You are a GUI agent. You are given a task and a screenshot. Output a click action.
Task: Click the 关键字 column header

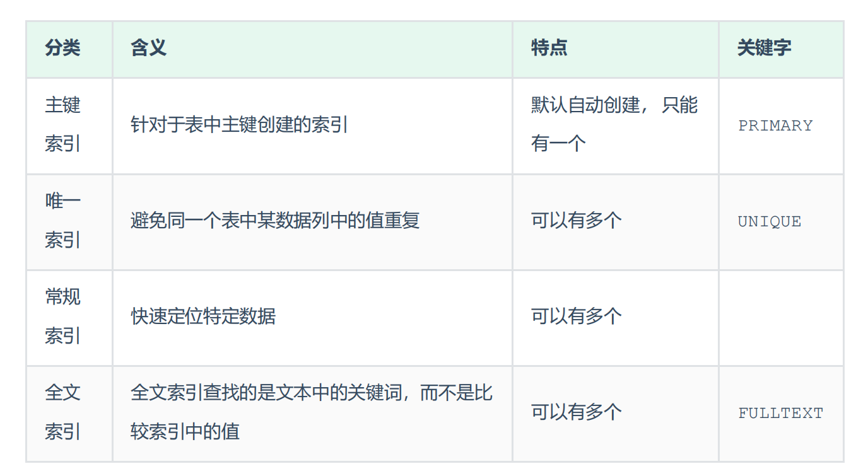764,49
